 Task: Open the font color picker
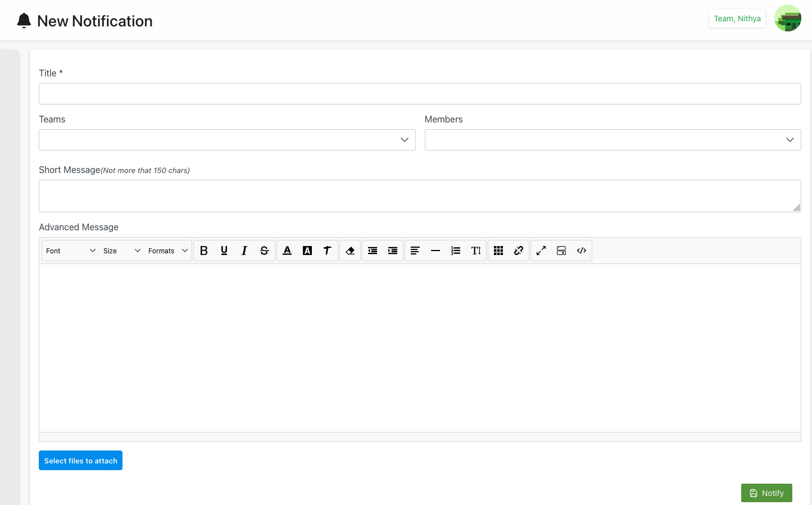click(287, 251)
